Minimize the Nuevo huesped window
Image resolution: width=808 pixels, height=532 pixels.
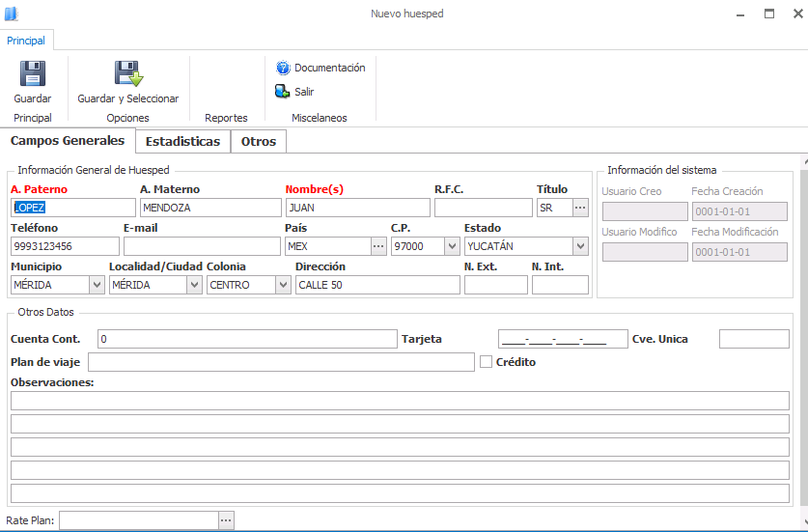click(x=740, y=14)
